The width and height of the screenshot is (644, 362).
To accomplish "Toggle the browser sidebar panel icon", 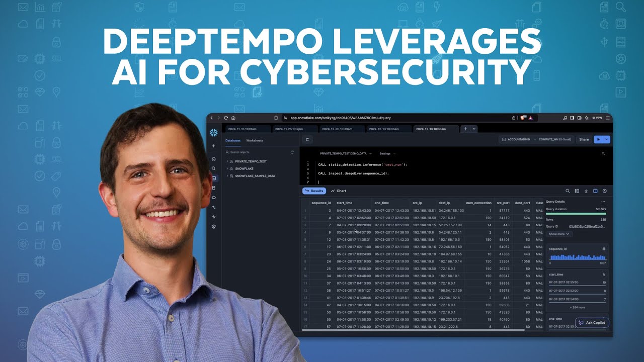I will [x=572, y=118].
